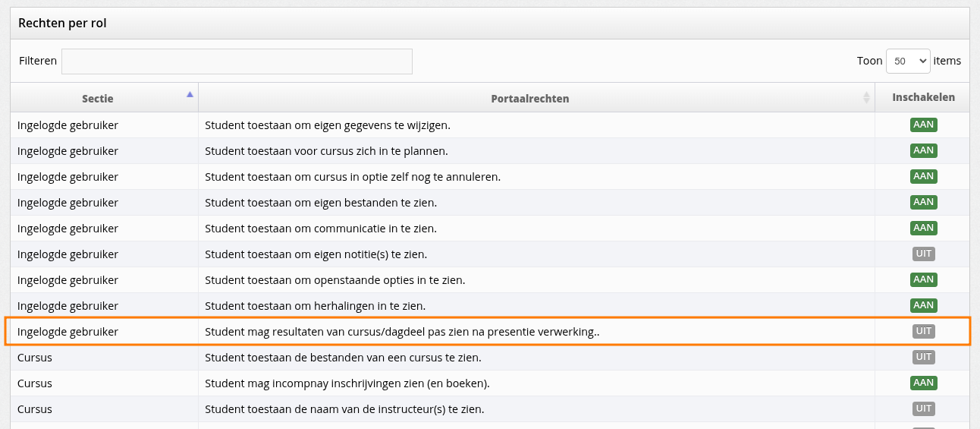Enable 'resultaten pas zien na presentie verwerking'
The width and height of the screenshot is (980, 429).
pyautogui.click(x=923, y=331)
